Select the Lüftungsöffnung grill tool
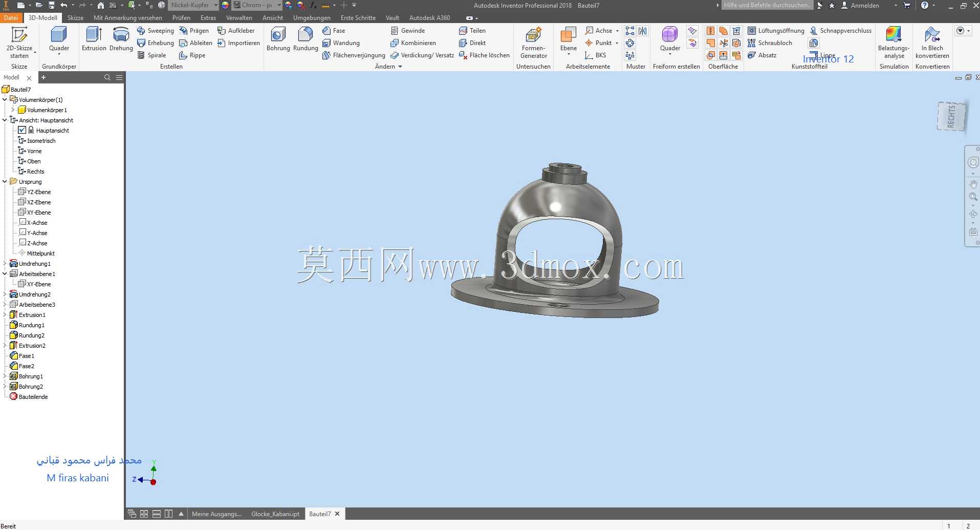Viewport: 980px width, 530px height. 776,31
